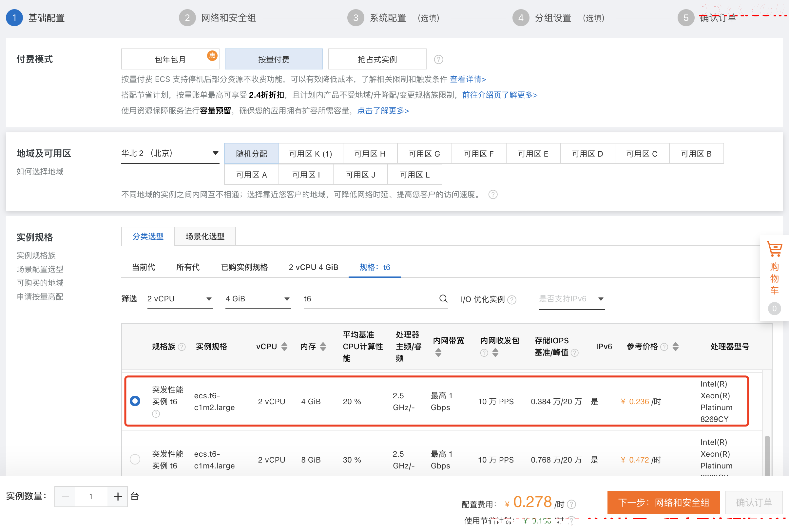Open the 当前代 tab
The height and width of the screenshot is (532, 789).
(143, 267)
